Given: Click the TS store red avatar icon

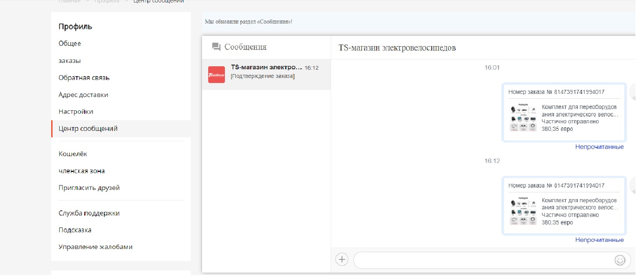Looking at the screenshot, I should click(x=216, y=74).
